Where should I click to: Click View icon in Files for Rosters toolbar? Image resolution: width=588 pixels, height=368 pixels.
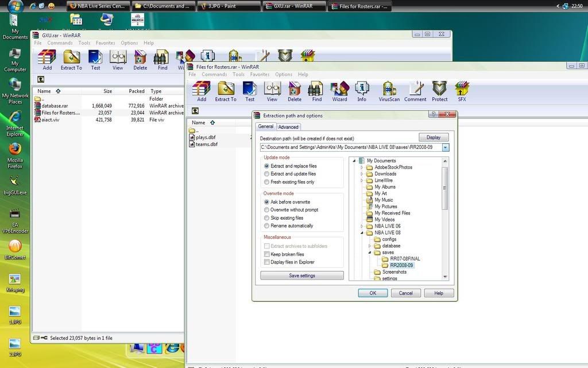click(x=272, y=91)
